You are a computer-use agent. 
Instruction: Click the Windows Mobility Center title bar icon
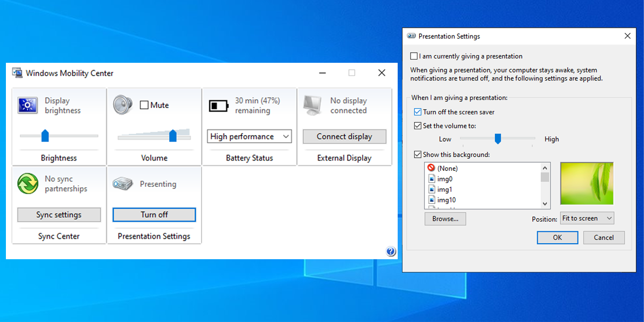click(17, 73)
